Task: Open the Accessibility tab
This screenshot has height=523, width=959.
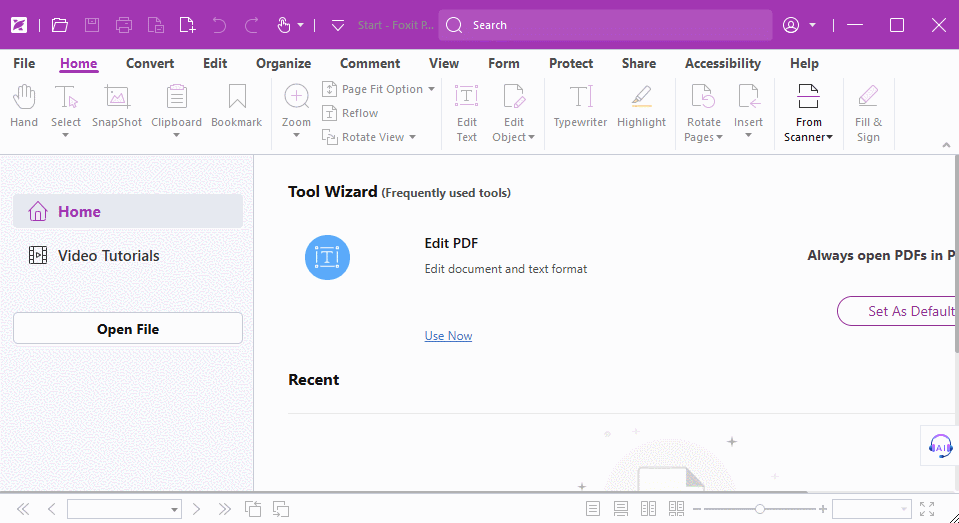Action: (722, 64)
